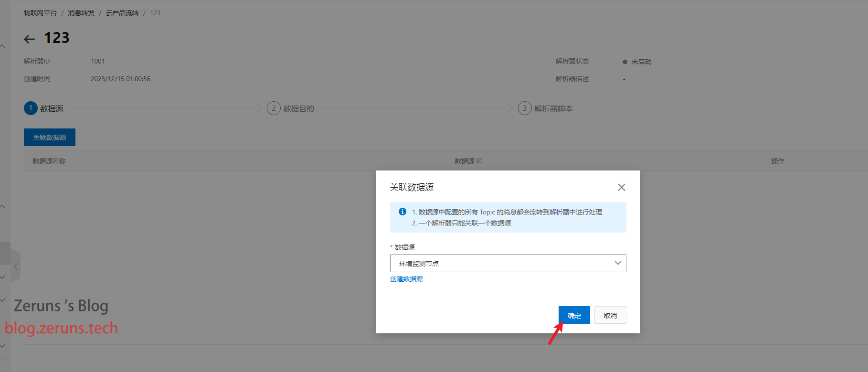Open 物联网平台 breadcrumb link
Screen dimensions: 868x372
point(40,13)
